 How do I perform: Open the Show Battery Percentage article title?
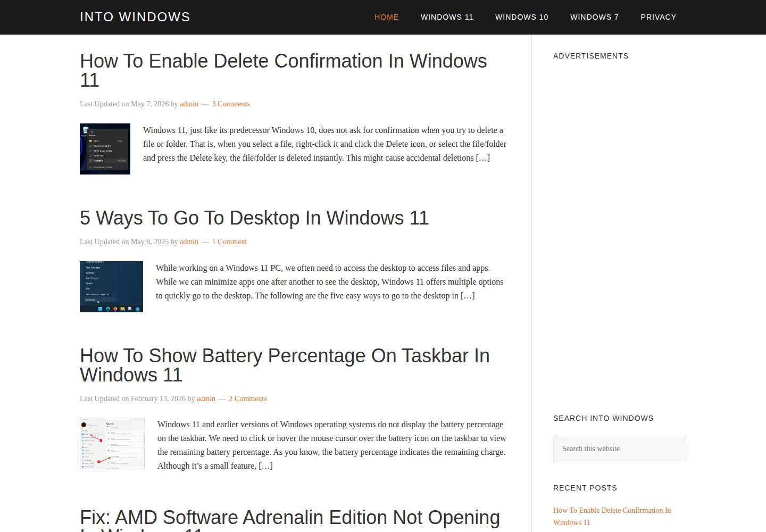(x=285, y=365)
